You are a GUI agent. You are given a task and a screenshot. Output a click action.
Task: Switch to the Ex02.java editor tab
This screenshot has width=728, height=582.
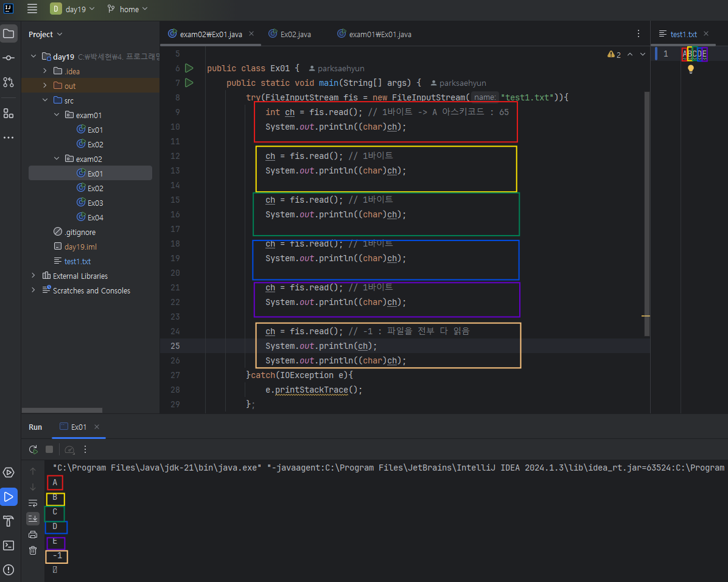coord(295,34)
